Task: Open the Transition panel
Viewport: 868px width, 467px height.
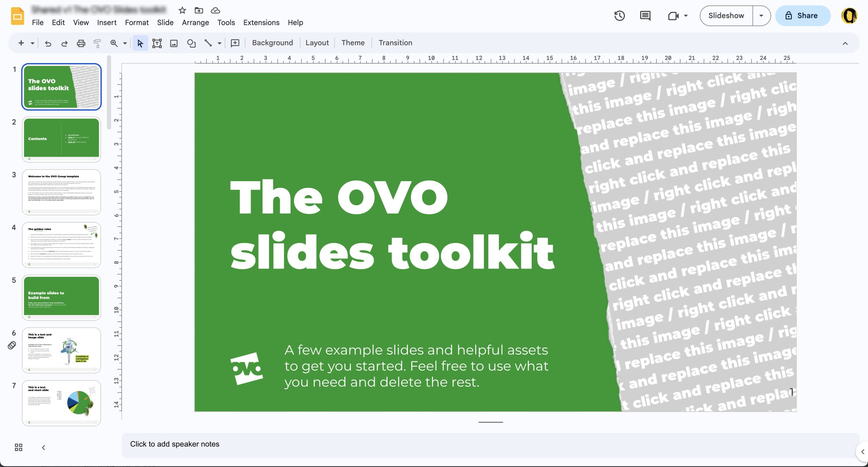Action: click(x=395, y=43)
